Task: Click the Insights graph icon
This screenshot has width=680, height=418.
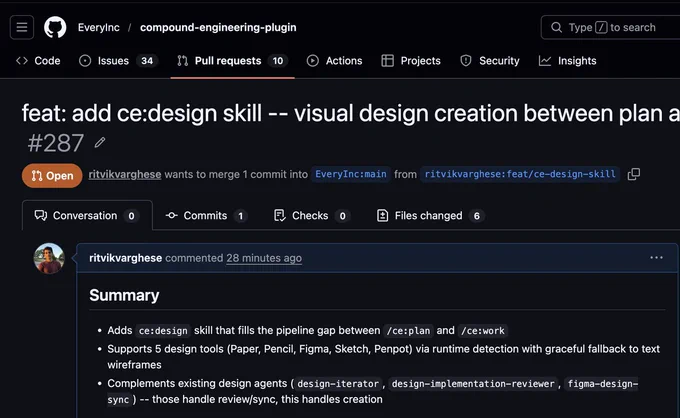Action: tap(545, 61)
